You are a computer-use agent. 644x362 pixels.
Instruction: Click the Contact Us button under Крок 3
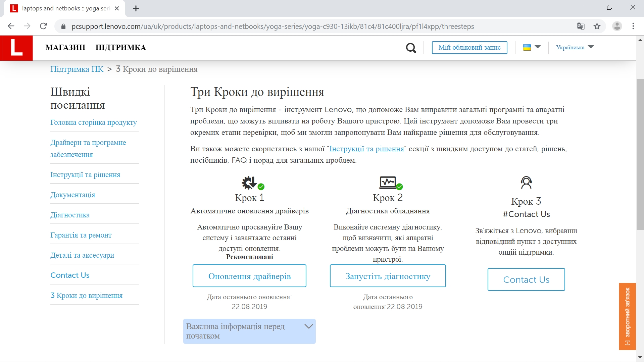pos(526,279)
